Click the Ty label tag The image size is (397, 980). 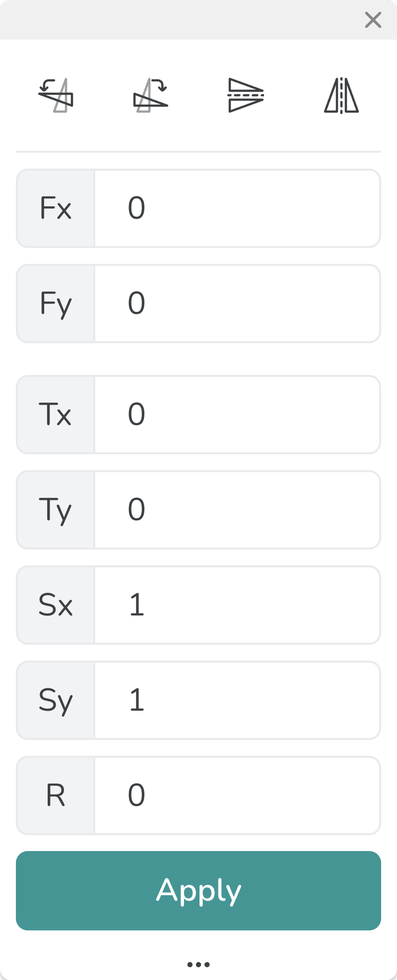click(x=56, y=510)
